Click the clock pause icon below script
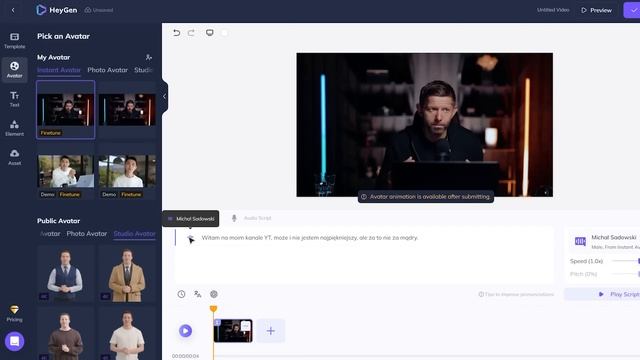The height and width of the screenshot is (360, 640). 181,294
